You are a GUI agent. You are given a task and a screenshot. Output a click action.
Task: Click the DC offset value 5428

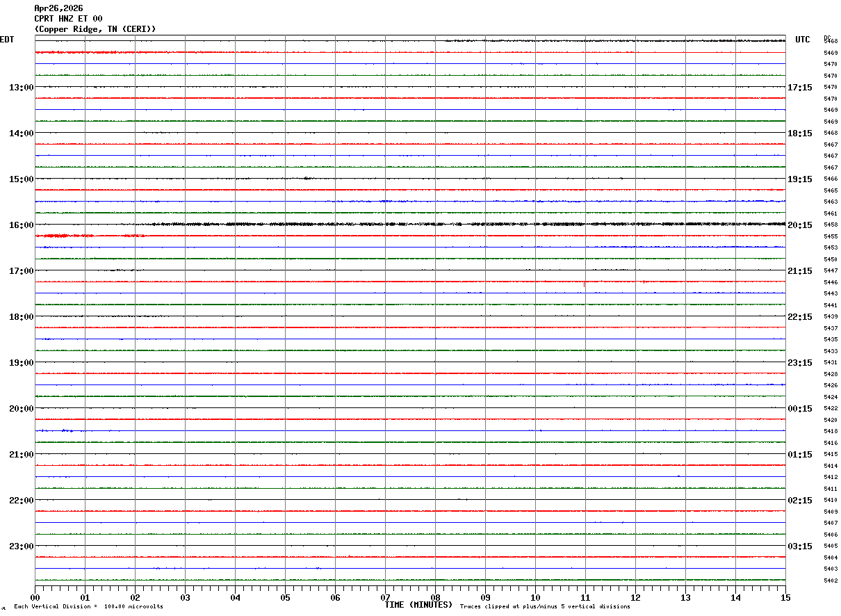pyautogui.click(x=831, y=374)
